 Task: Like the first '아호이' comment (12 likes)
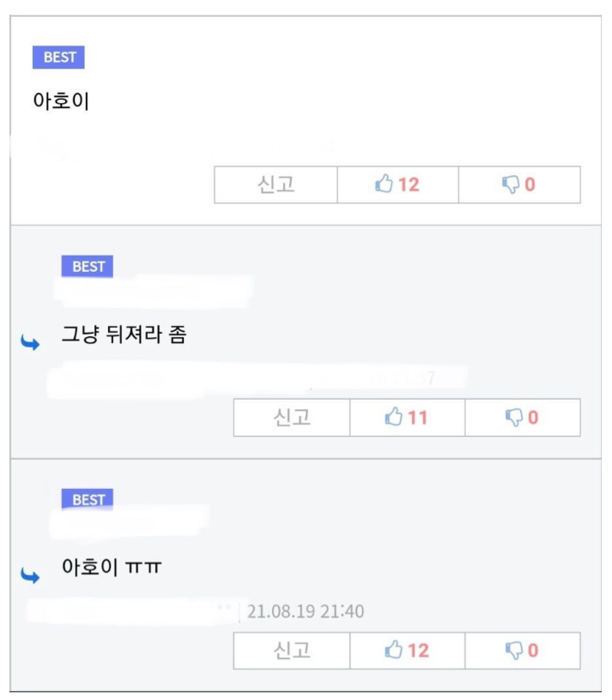point(397,184)
